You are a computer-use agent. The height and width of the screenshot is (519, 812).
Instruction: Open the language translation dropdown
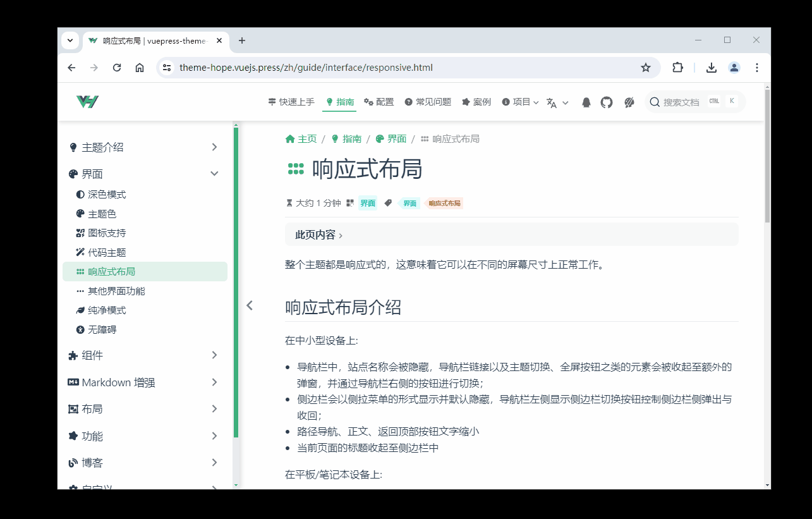click(557, 102)
